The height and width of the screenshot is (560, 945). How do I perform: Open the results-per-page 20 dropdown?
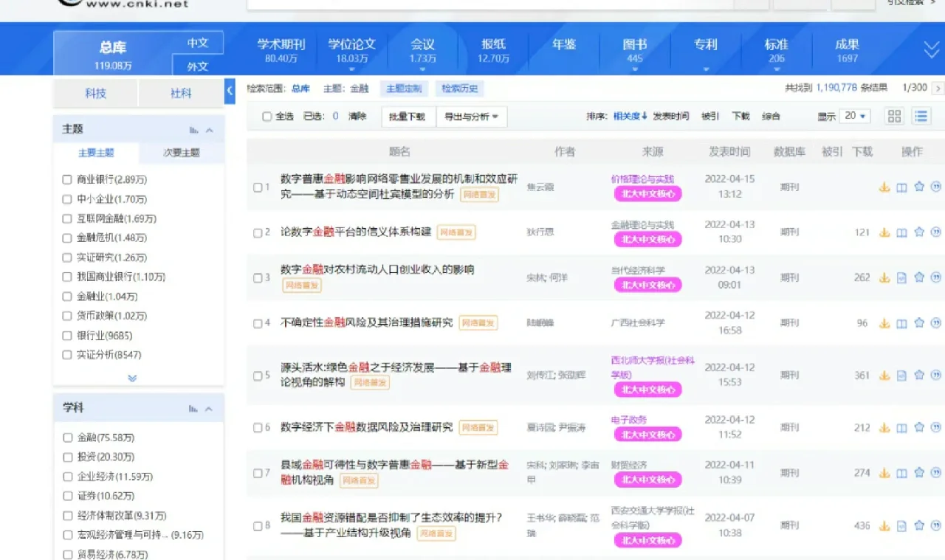[853, 116]
